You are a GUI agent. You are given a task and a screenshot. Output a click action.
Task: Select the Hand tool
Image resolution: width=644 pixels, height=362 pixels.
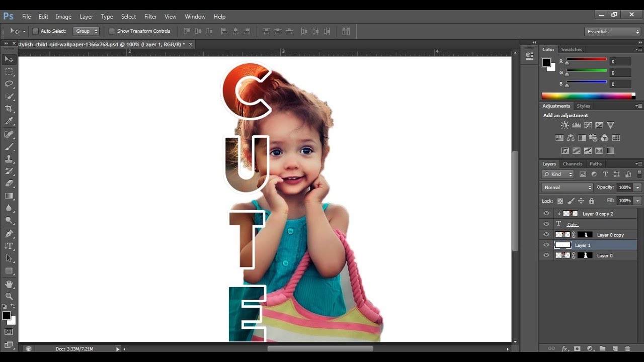point(9,285)
